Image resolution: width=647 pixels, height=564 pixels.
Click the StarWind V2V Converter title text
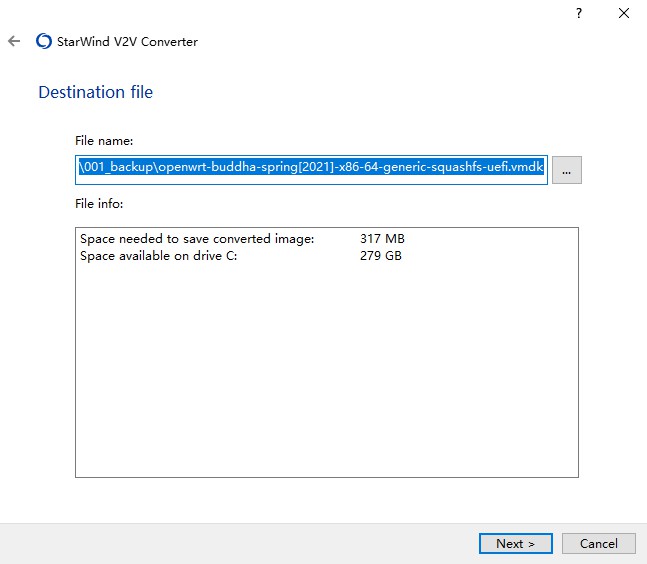[129, 42]
